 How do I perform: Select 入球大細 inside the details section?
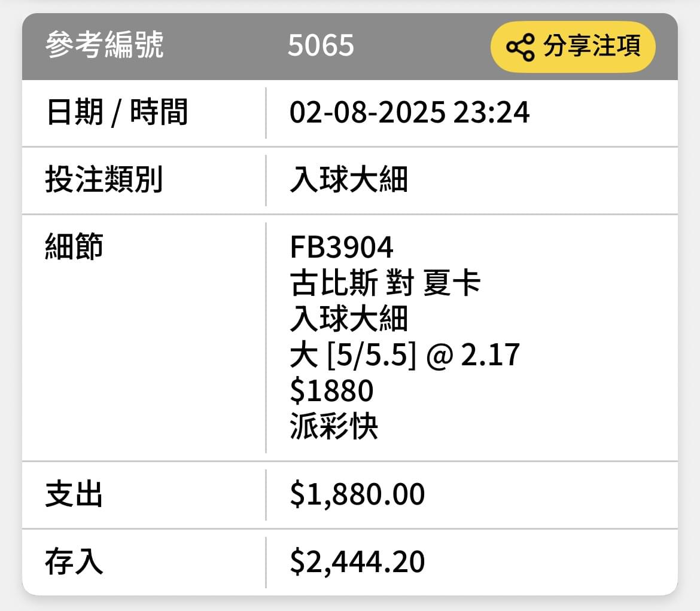point(349,319)
